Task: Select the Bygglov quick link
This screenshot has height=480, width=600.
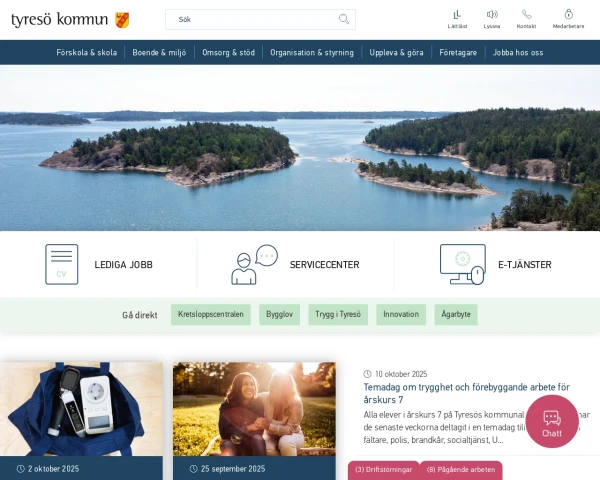Action: click(279, 315)
